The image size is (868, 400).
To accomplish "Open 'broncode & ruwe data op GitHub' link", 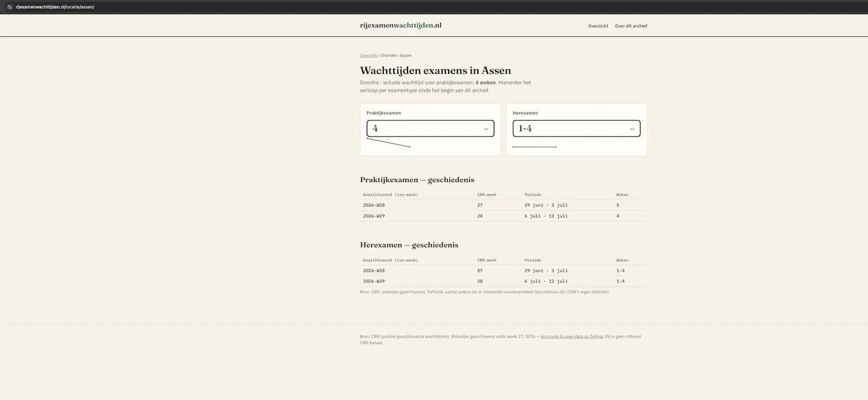I will coord(572,337).
